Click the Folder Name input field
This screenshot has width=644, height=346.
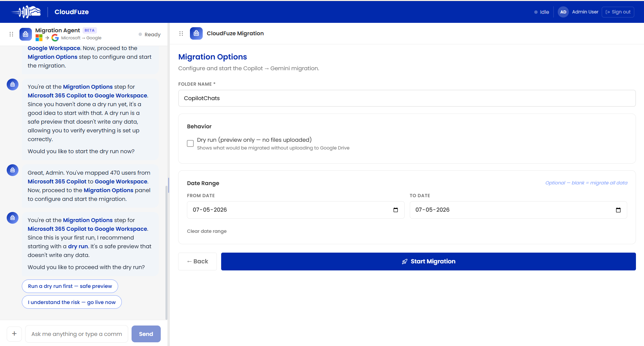point(407,98)
